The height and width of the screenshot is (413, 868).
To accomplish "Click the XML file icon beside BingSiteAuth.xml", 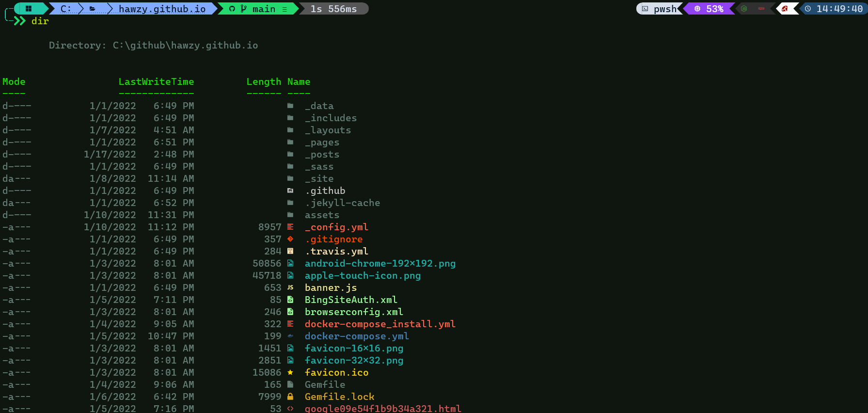I will click(x=290, y=300).
